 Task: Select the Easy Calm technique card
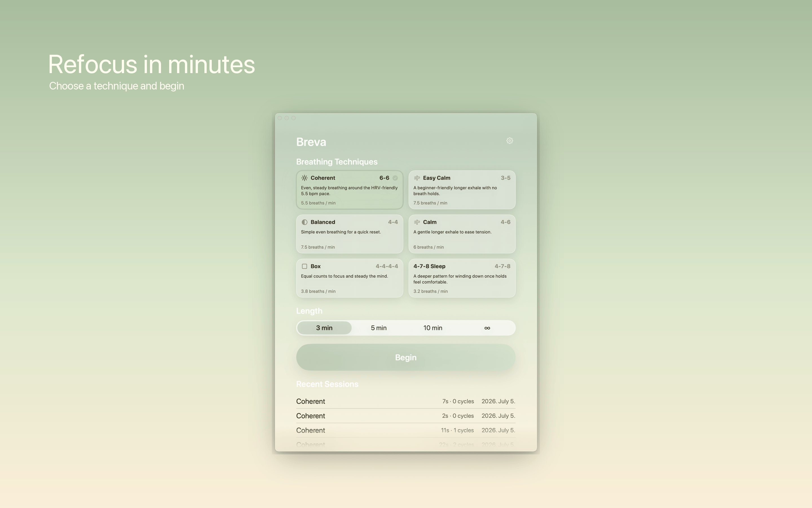(x=462, y=190)
